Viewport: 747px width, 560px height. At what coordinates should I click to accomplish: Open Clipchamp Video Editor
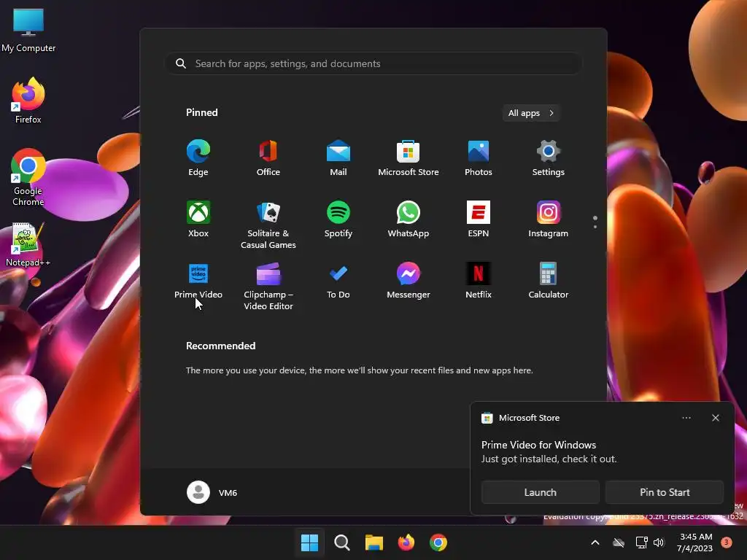(x=268, y=286)
